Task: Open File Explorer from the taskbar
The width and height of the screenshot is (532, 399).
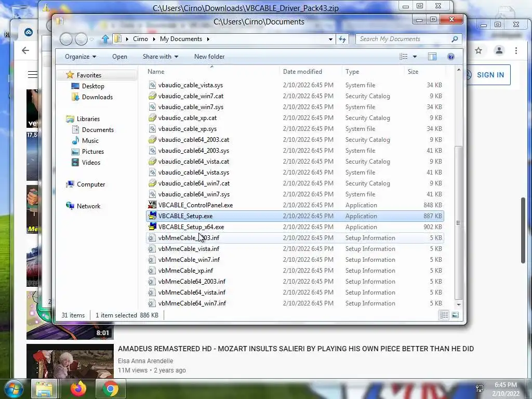Action: point(45,389)
